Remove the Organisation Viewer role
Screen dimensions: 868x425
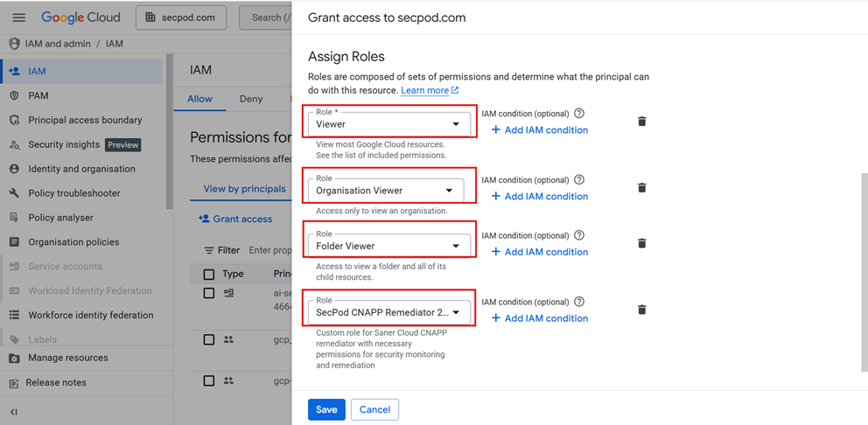(x=641, y=188)
